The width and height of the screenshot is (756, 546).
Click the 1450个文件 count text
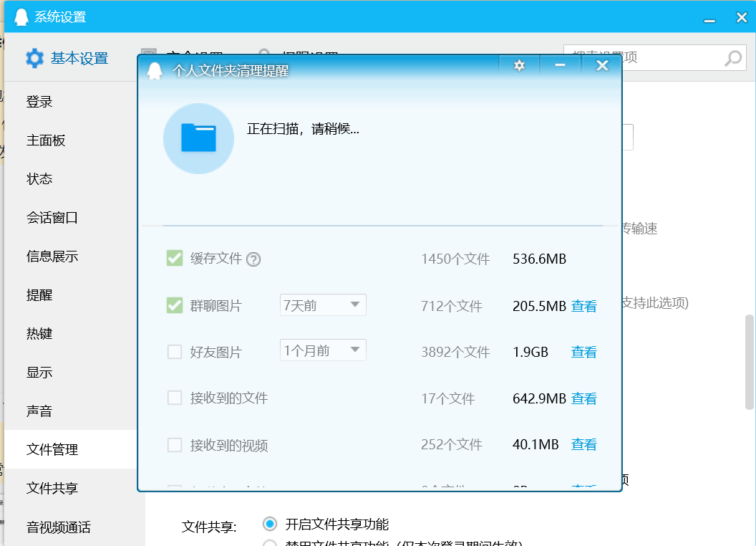(455, 259)
